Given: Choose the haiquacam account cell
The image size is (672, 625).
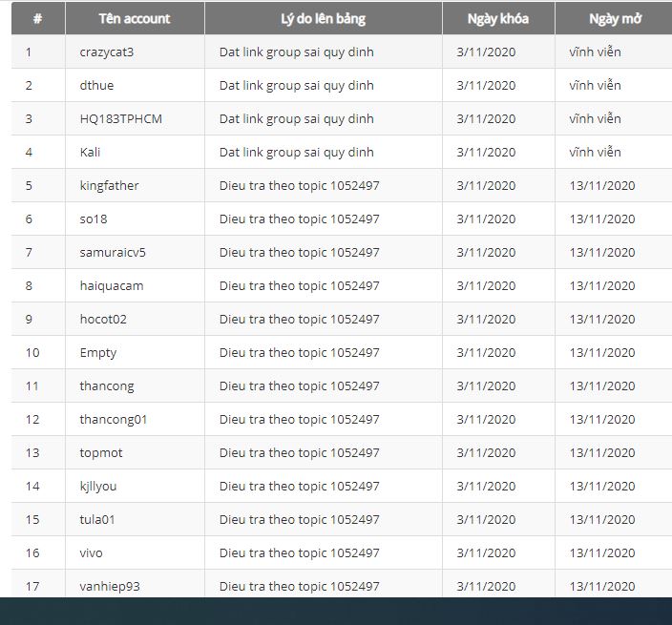Looking at the screenshot, I should click(x=109, y=285).
